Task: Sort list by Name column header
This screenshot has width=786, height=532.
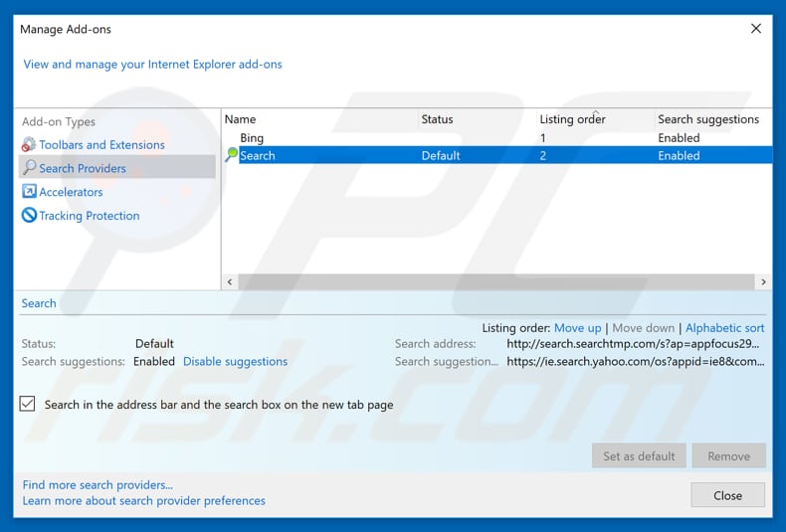Action: click(x=240, y=119)
